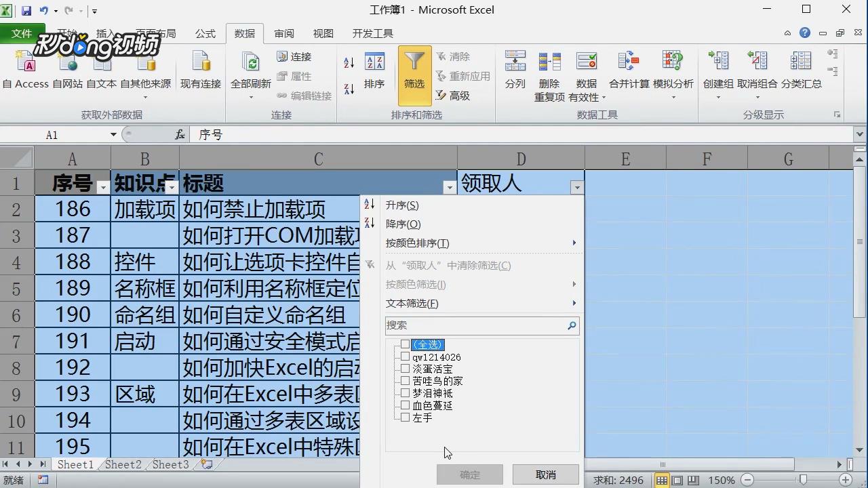Check the 淡蛋活宝 filter checkbox
Viewport: 868px width, 488px height.
[405, 369]
